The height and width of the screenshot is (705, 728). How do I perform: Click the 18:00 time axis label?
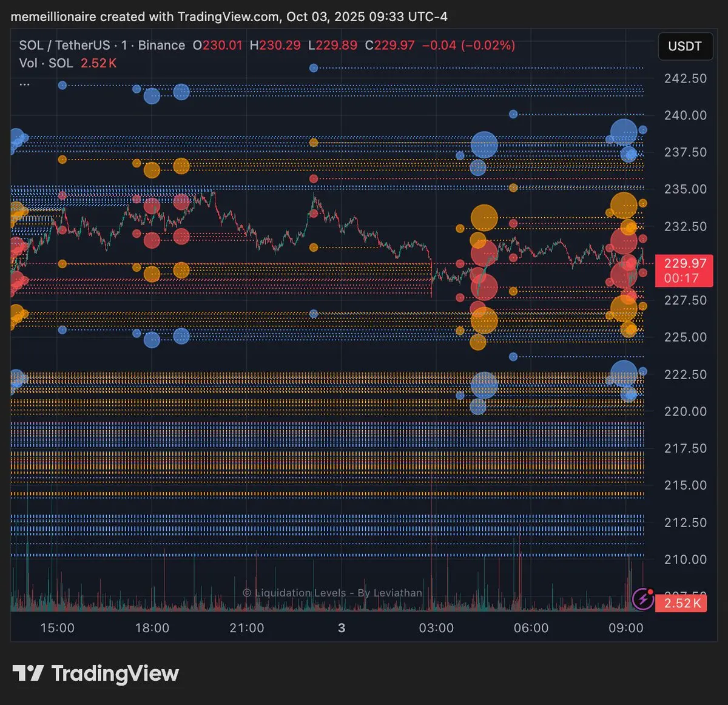[x=152, y=629]
